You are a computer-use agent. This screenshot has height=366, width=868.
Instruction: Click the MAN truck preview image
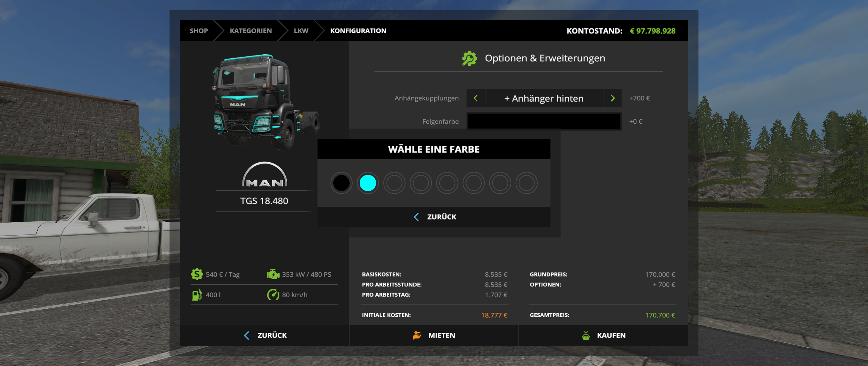(266, 102)
